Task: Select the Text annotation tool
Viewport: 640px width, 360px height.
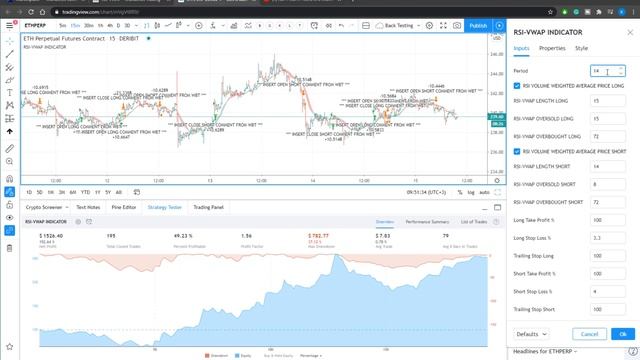Action: coord(9,93)
